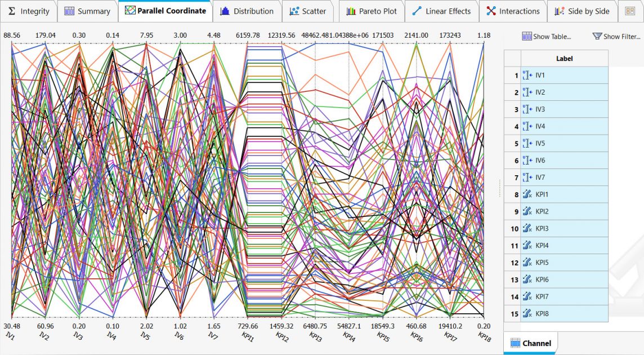Click the panel splitter handle dots

tap(499, 188)
